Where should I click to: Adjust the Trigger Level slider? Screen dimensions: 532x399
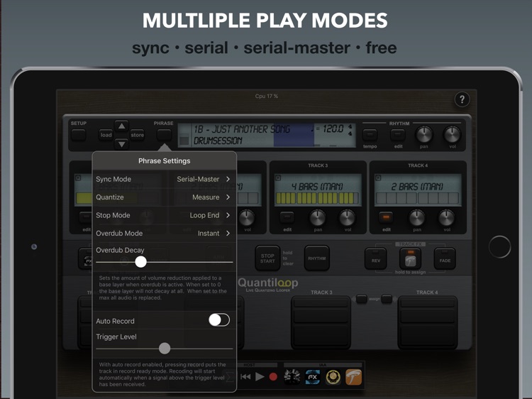(x=165, y=349)
